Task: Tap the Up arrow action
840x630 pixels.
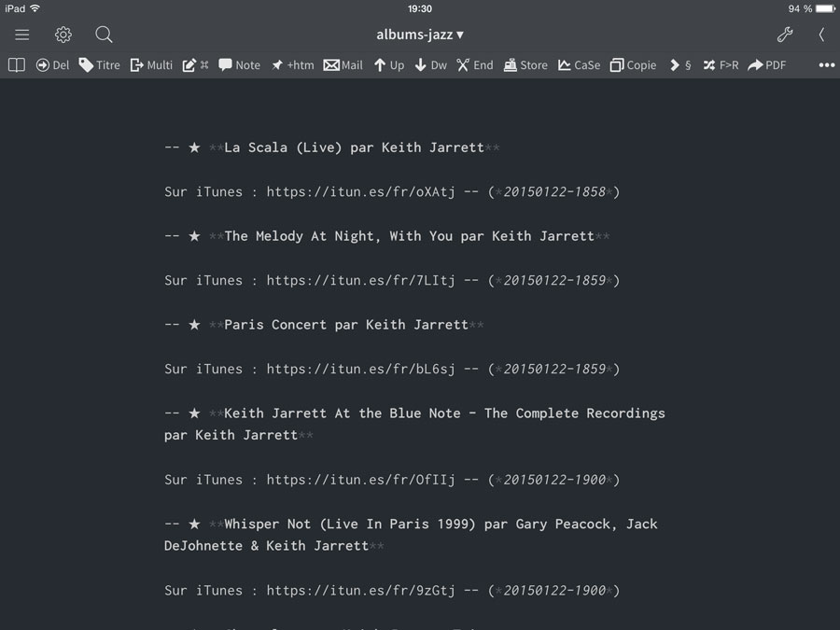Action: [x=389, y=65]
